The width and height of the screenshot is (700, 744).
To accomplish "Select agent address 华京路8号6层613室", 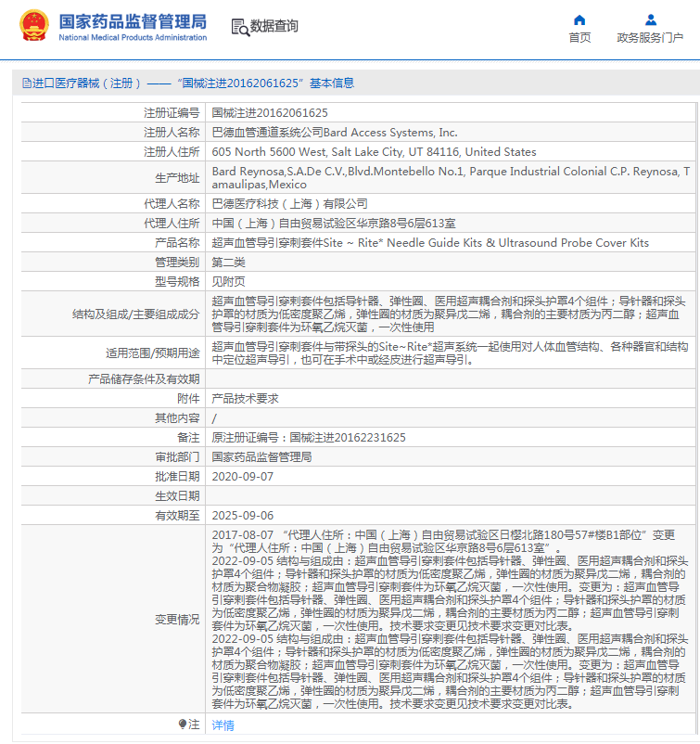I will pyautogui.click(x=334, y=224).
